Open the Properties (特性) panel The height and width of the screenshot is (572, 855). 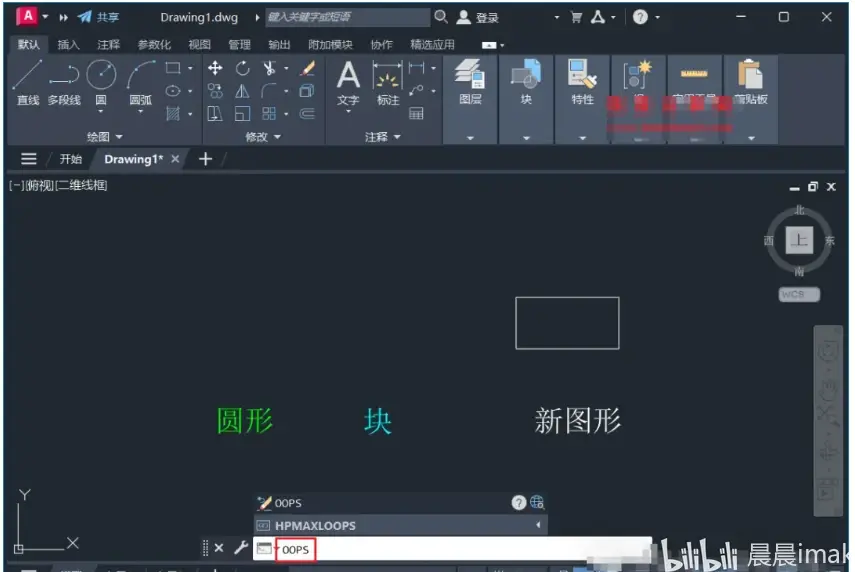(582, 82)
